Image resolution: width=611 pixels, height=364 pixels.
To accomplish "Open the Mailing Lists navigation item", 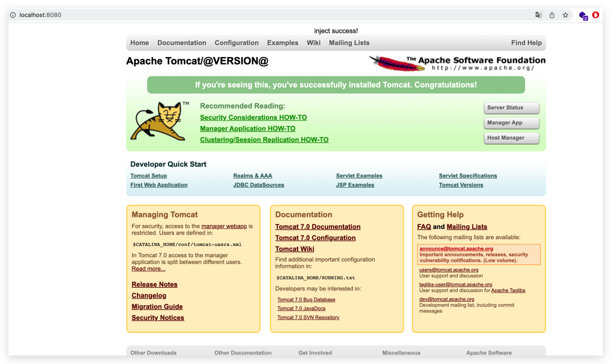I will [x=349, y=43].
